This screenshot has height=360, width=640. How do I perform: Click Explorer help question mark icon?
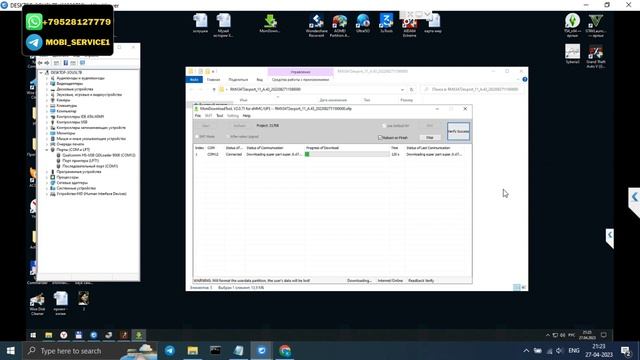pyautogui.click(x=524, y=80)
